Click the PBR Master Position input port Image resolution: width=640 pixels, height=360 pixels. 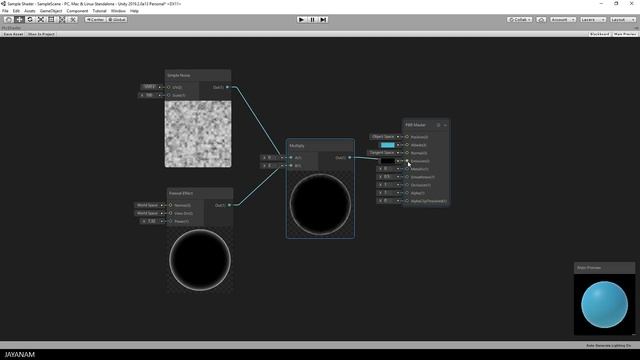click(x=407, y=137)
